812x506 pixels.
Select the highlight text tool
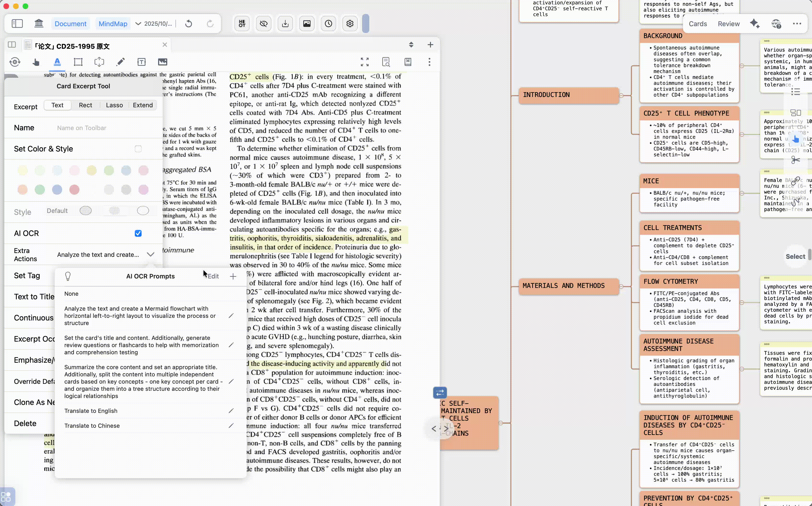(x=57, y=62)
